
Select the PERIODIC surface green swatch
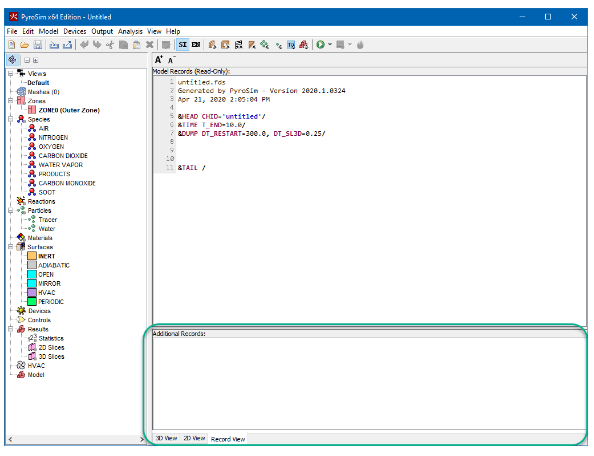click(x=32, y=301)
